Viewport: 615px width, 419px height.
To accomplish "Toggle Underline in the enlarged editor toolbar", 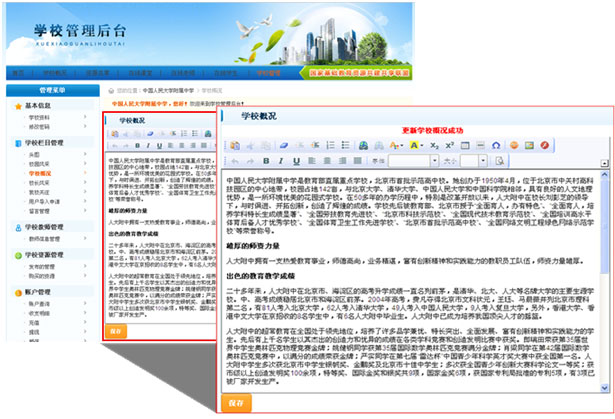I will coord(297,161).
